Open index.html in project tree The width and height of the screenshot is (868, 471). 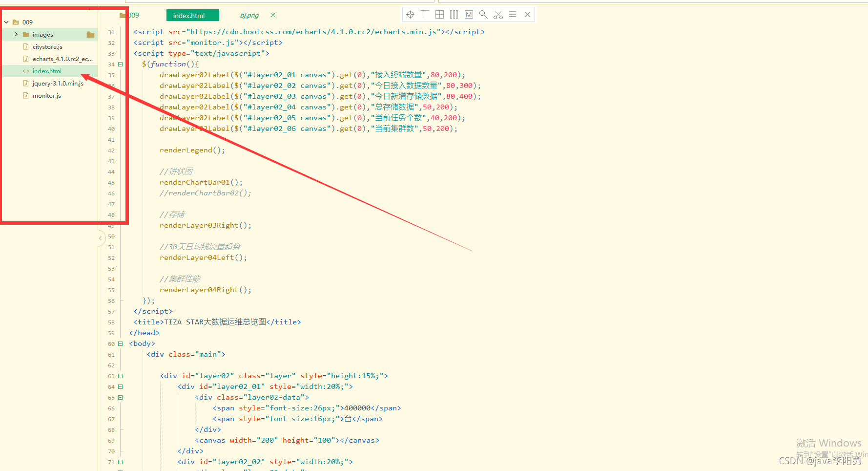tap(47, 71)
